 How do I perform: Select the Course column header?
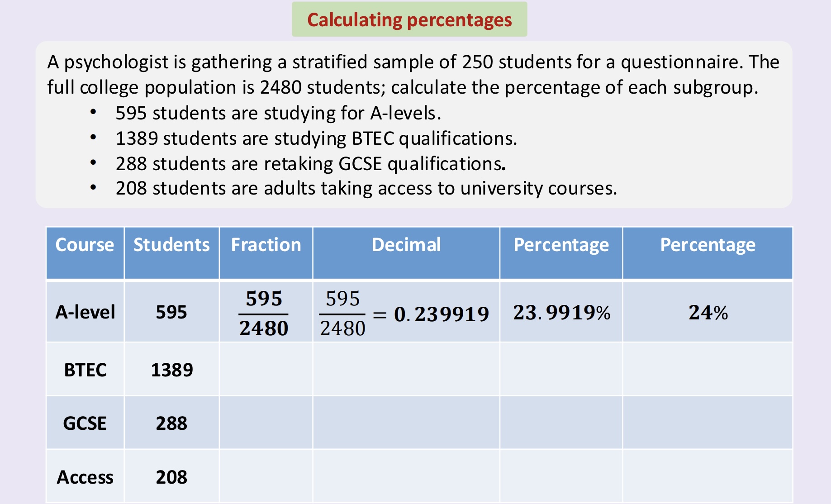click(x=85, y=252)
